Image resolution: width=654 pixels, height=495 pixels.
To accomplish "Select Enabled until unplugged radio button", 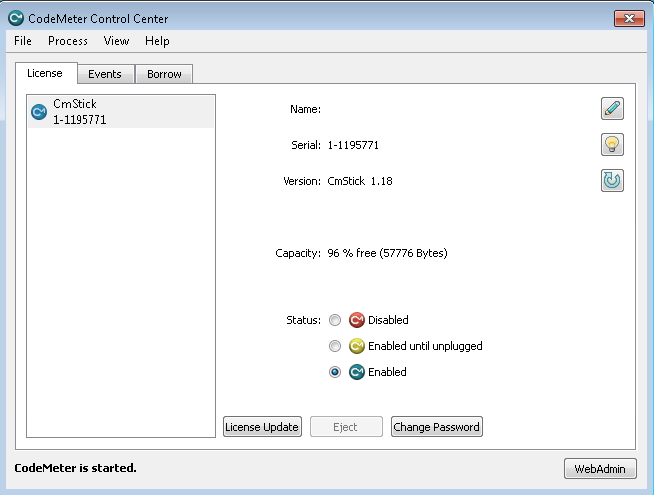I will pos(335,346).
